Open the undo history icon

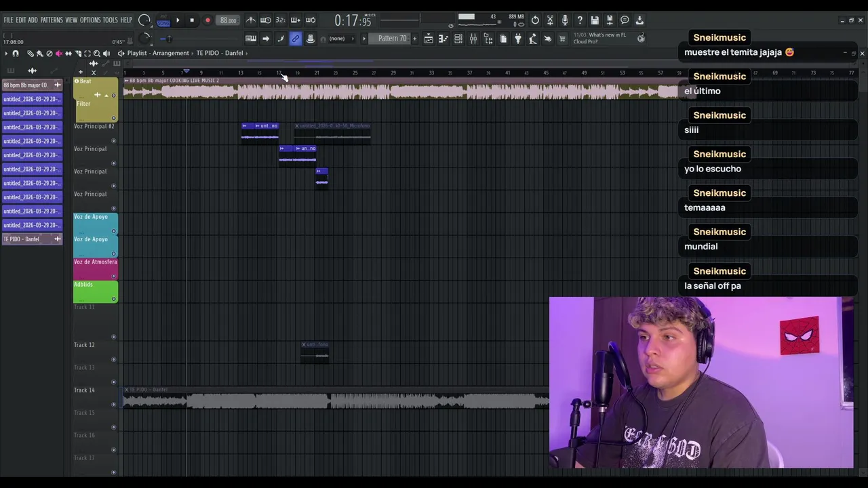[x=535, y=20]
